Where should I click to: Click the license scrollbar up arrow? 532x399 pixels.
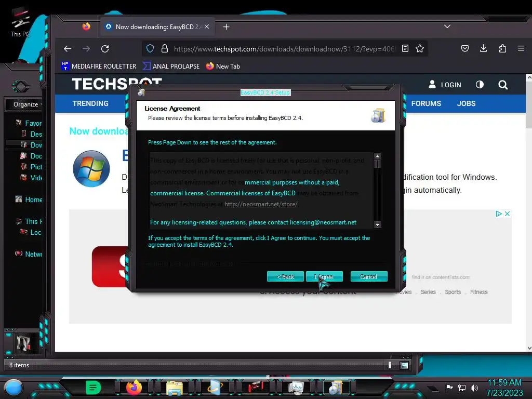coord(377,156)
